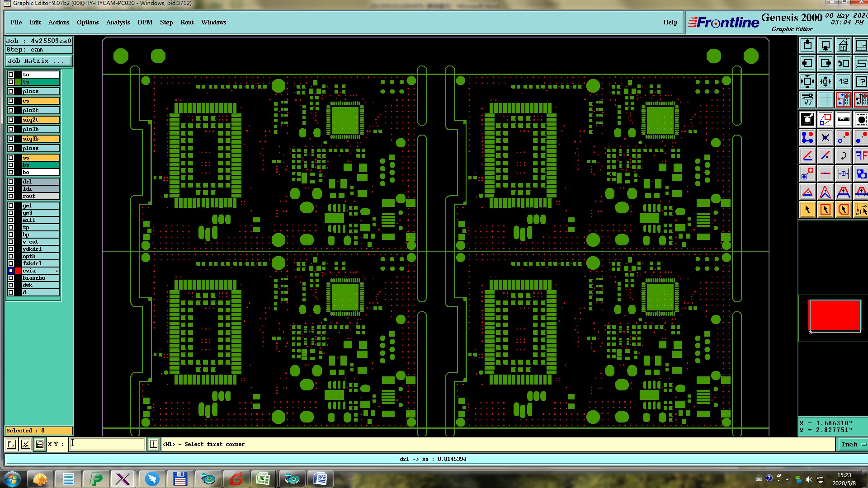This screenshot has height=488, width=868.
Task: Click the X Y coordinate input field
Action: click(x=107, y=444)
